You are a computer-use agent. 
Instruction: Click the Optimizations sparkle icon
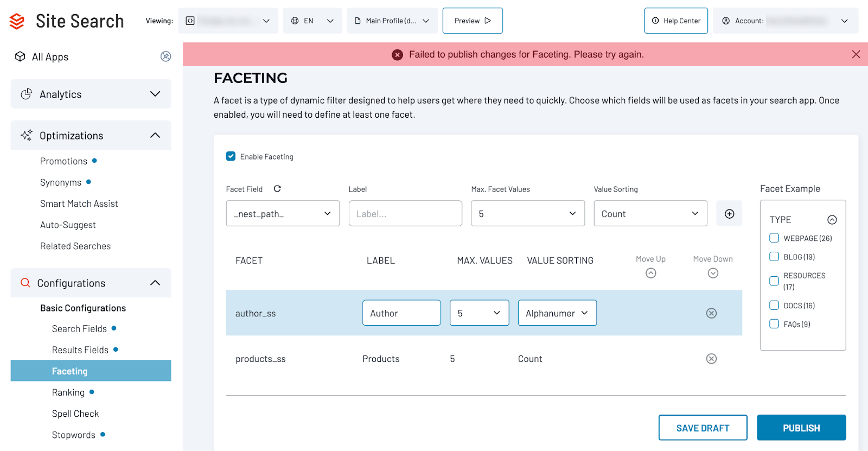click(x=26, y=135)
